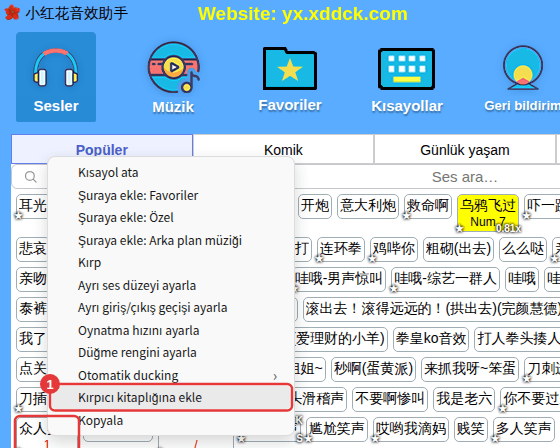
Task: Play the 打人拳头揍人 sound button
Action: pos(517,339)
